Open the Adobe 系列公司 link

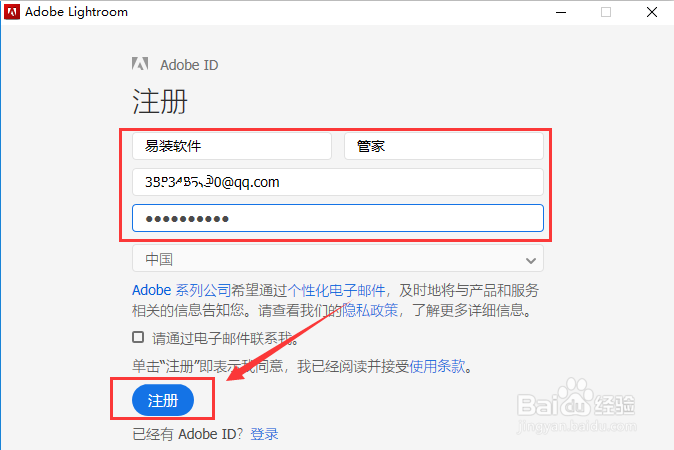(x=182, y=291)
